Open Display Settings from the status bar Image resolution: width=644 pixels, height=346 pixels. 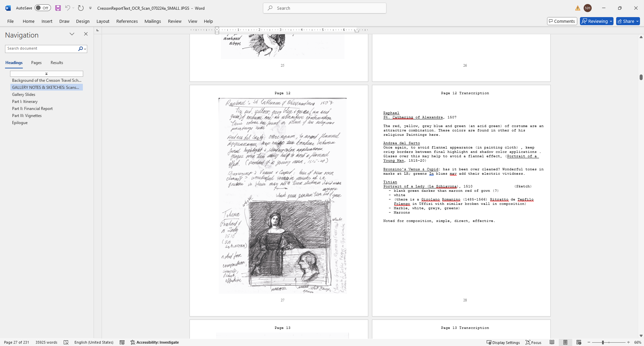503,342
